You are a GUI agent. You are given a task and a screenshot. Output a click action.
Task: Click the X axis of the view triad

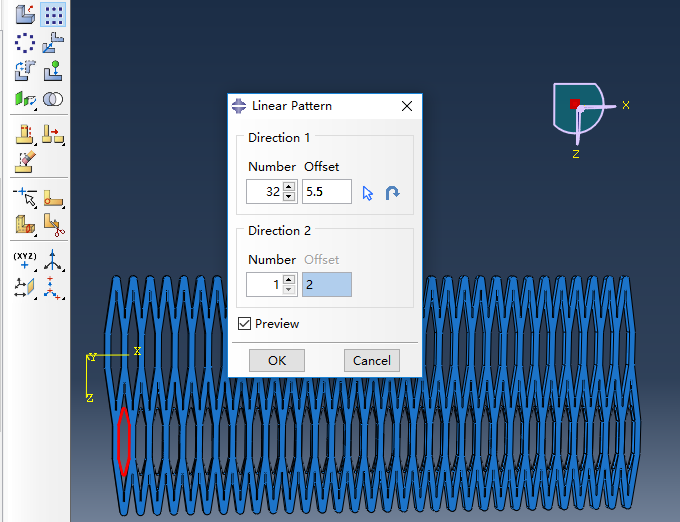[x=625, y=105]
